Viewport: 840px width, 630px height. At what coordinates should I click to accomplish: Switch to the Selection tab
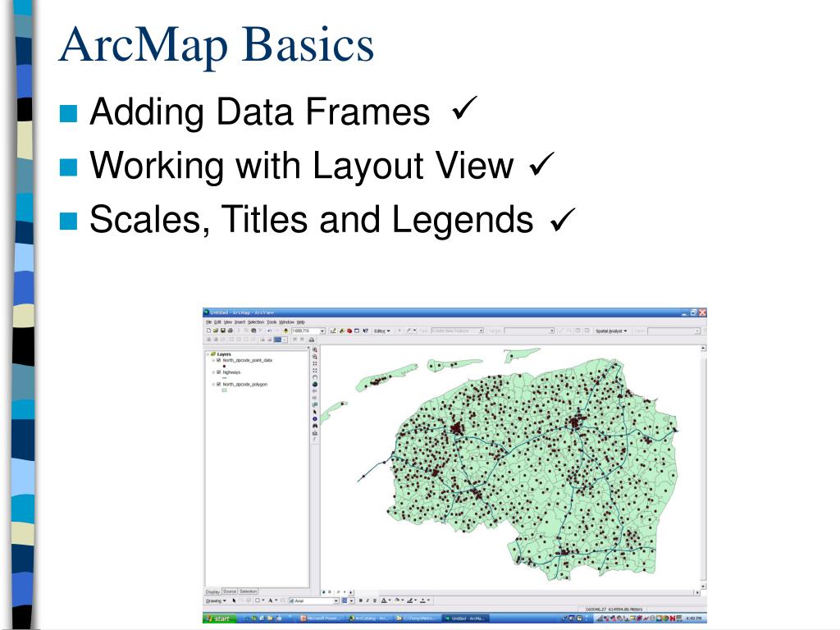pos(248,591)
